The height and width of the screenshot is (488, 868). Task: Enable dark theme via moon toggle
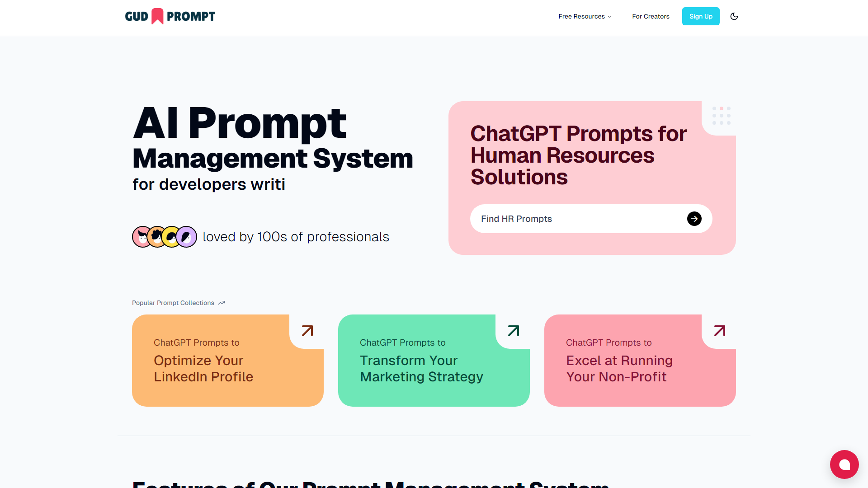click(735, 16)
